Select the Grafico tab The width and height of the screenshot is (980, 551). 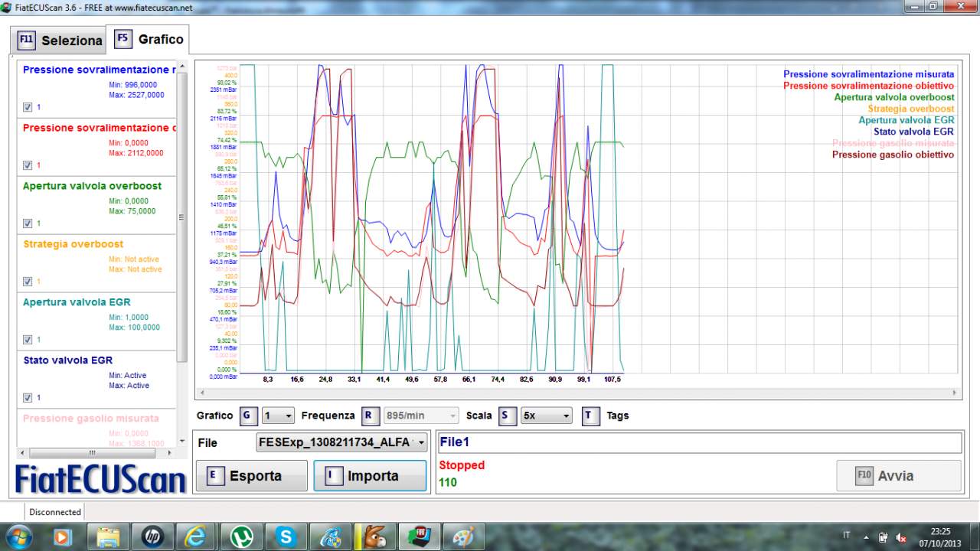[x=149, y=39]
